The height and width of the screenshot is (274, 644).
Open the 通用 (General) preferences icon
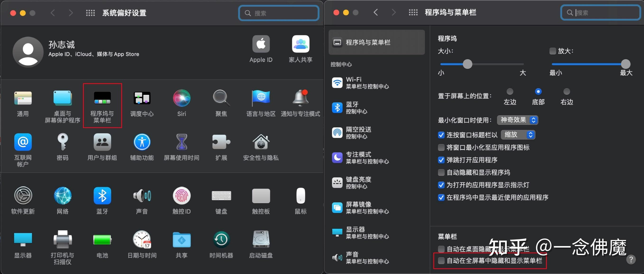pyautogui.click(x=23, y=98)
